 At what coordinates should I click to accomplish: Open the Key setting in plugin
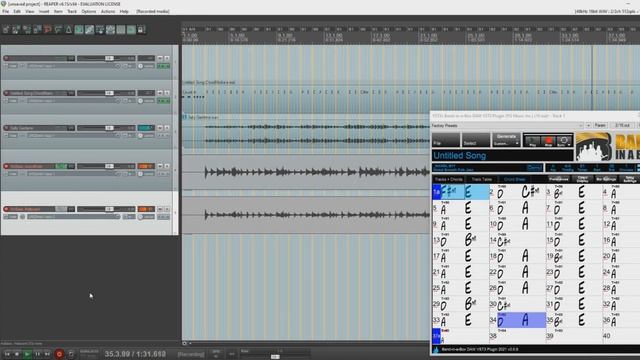[553, 168]
